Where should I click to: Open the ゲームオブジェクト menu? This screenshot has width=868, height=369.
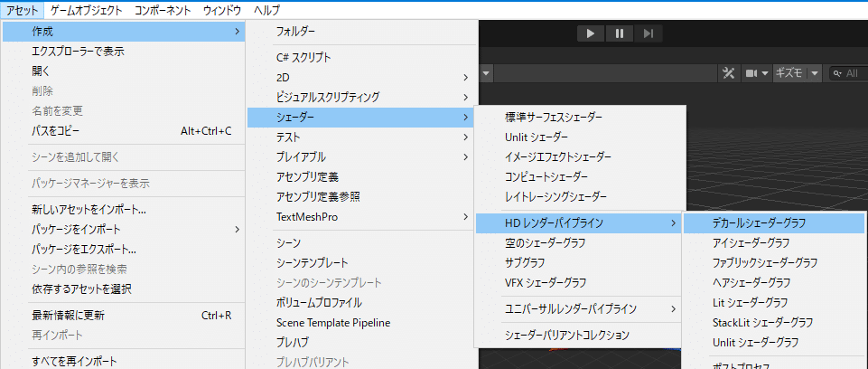pos(86,10)
